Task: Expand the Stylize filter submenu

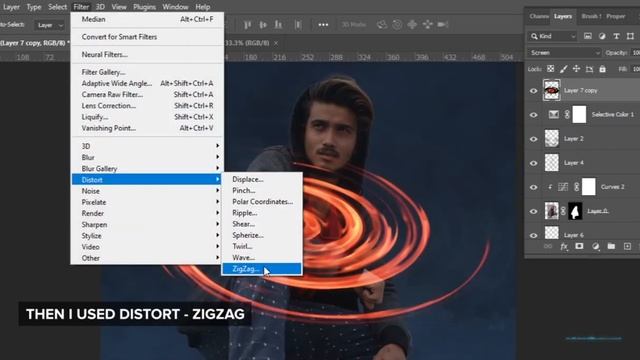Action: coord(147,236)
